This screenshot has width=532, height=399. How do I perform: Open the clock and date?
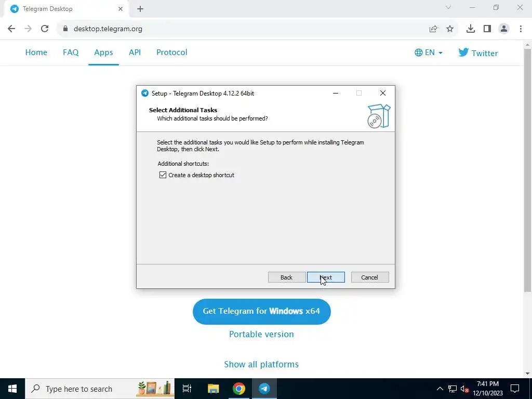(x=488, y=389)
